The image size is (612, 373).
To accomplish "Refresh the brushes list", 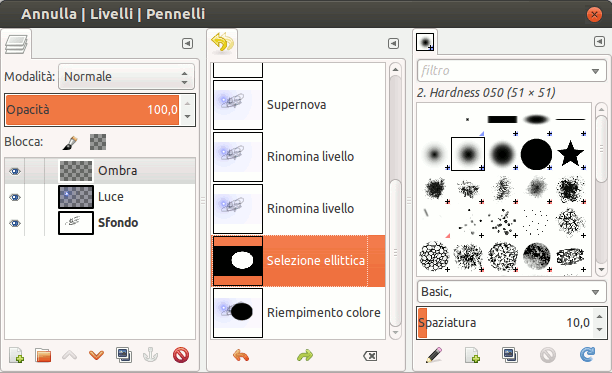I will 587,355.
